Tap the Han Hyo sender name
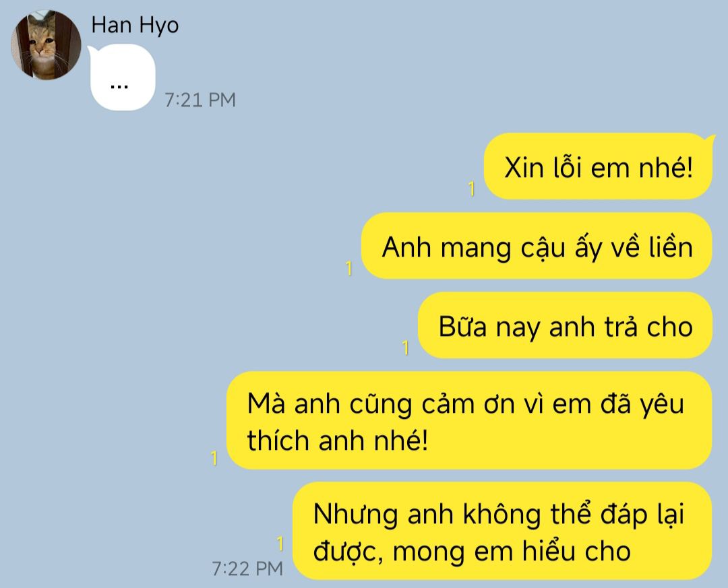Image resolution: width=728 pixels, height=588 pixels. pyautogui.click(x=135, y=25)
